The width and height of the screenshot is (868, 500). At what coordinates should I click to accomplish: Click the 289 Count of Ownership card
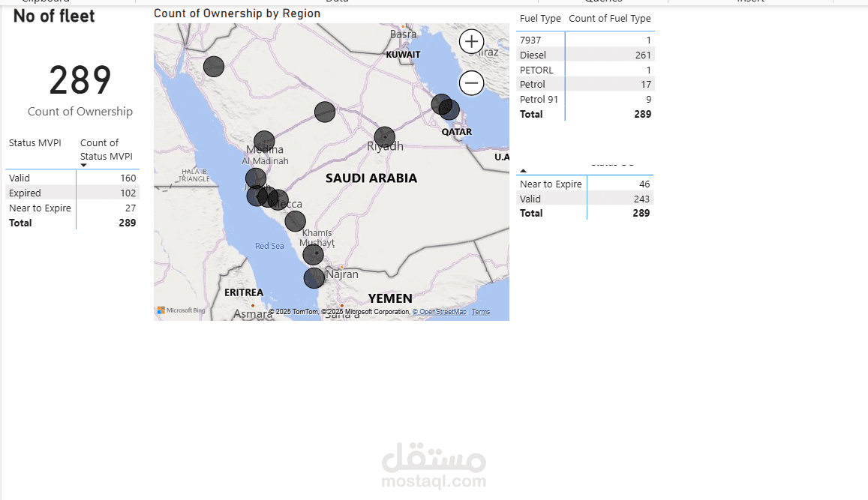(80, 88)
